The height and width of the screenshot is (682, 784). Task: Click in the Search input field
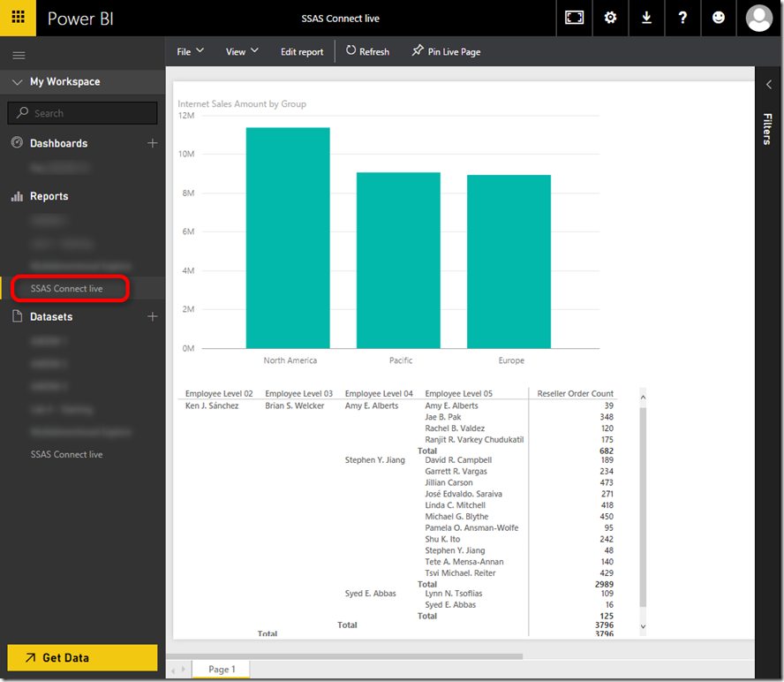pyautogui.click(x=82, y=113)
